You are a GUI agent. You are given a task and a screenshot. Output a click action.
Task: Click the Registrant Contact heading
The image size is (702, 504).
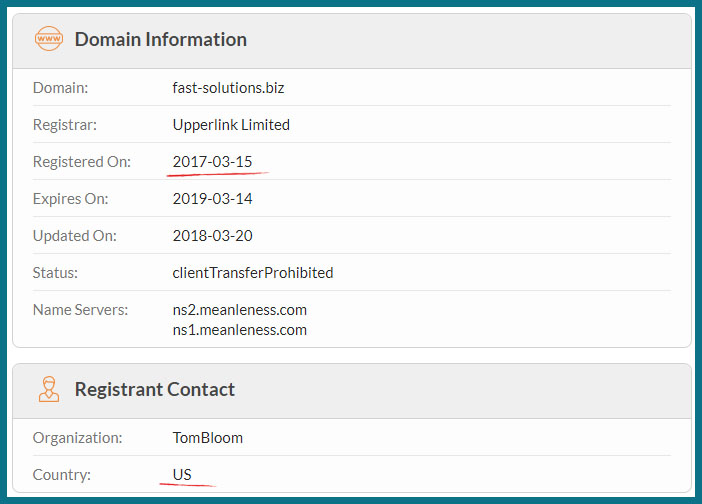tap(155, 389)
